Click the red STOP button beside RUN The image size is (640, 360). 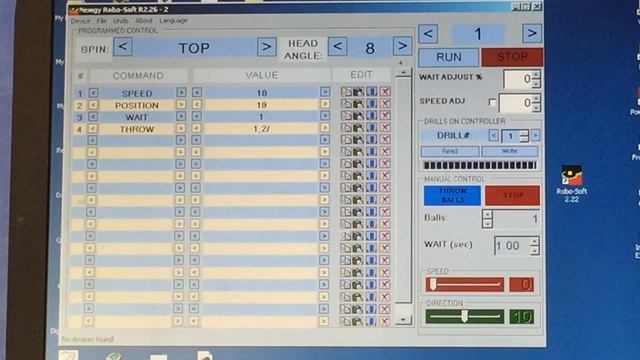click(x=512, y=57)
